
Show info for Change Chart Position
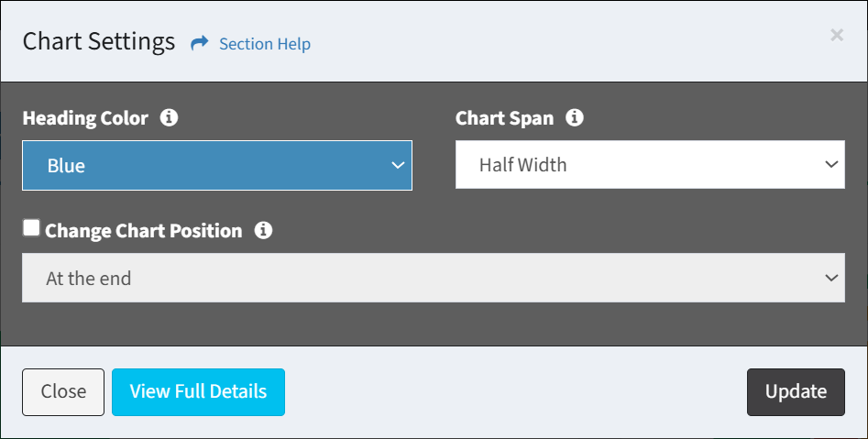pyautogui.click(x=263, y=230)
